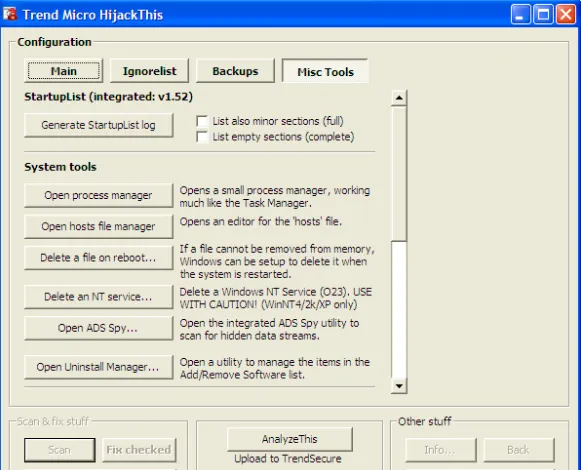581x470 pixels.
Task: Click the 'Configuration' group label
Action: pyautogui.click(x=54, y=42)
